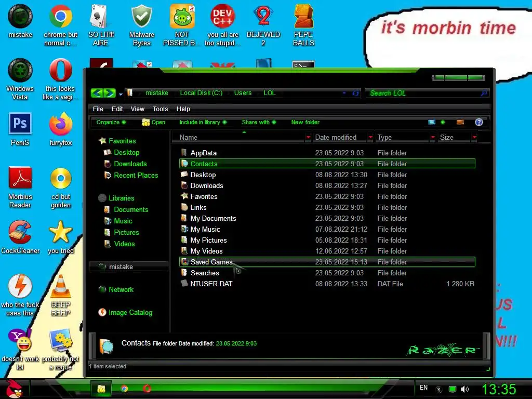Select Downloads under Favorites in sidebar
Viewport: 532px width, 399px height.
click(130, 164)
